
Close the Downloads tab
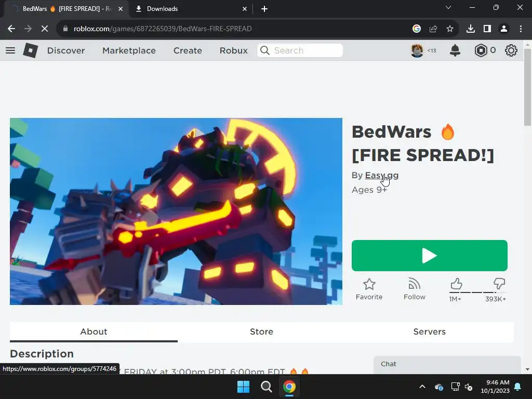pyautogui.click(x=245, y=9)
